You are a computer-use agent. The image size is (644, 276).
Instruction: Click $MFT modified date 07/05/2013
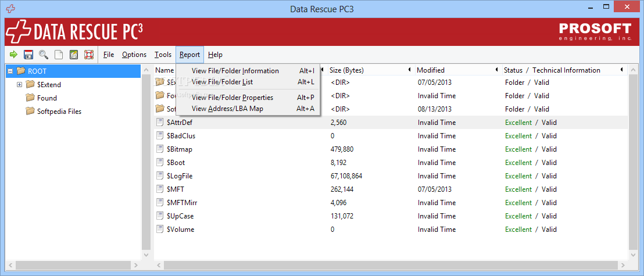coord(435,189)
